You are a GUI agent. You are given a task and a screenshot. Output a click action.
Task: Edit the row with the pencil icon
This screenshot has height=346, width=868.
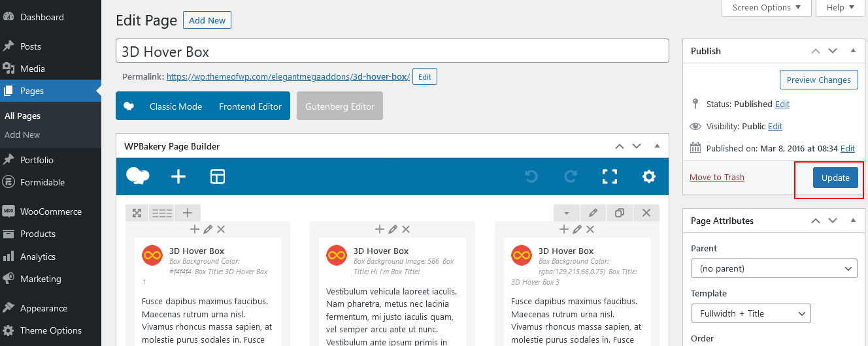[593, 213]
